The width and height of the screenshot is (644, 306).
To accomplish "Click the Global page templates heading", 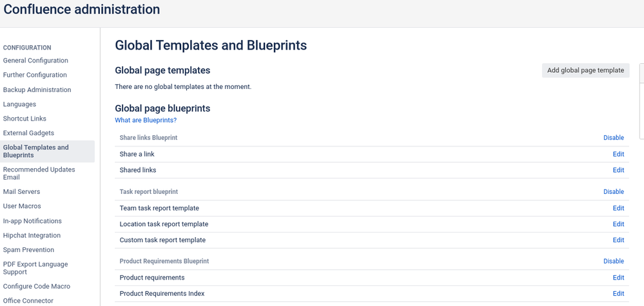I will pyautogui.click(x=162, y=70).
